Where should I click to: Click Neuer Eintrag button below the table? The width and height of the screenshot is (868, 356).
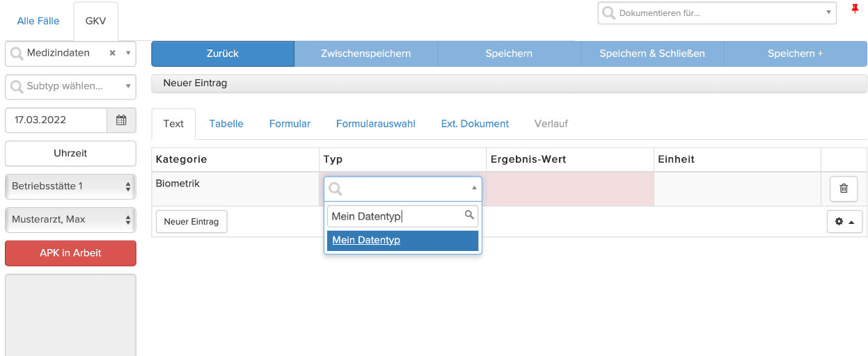[x=191, y=221]
